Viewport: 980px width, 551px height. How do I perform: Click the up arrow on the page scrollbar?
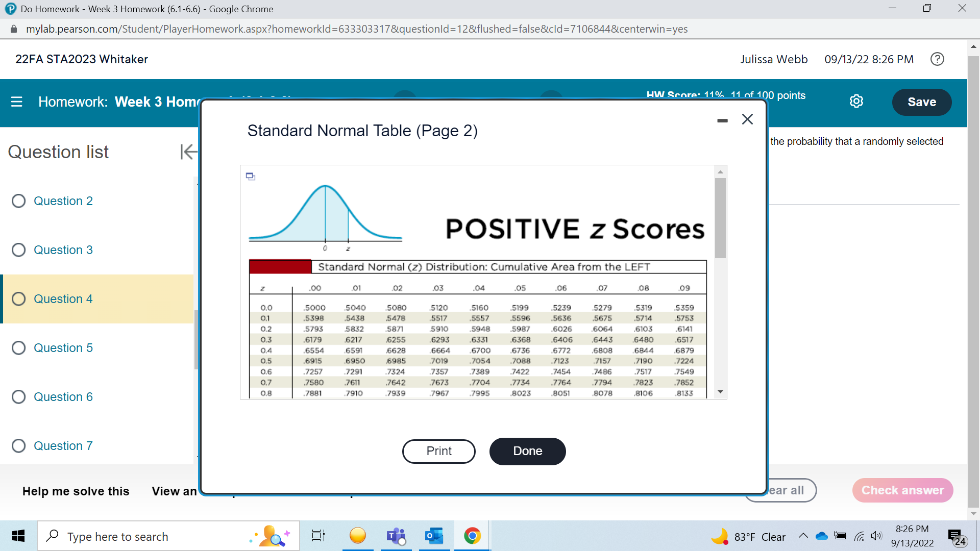(973, 46)
